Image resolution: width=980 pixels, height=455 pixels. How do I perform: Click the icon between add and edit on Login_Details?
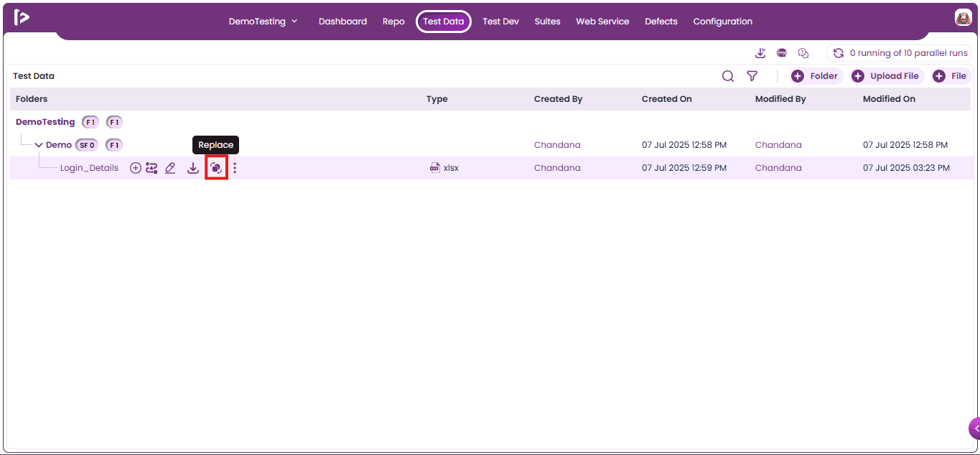coord(151,168)
